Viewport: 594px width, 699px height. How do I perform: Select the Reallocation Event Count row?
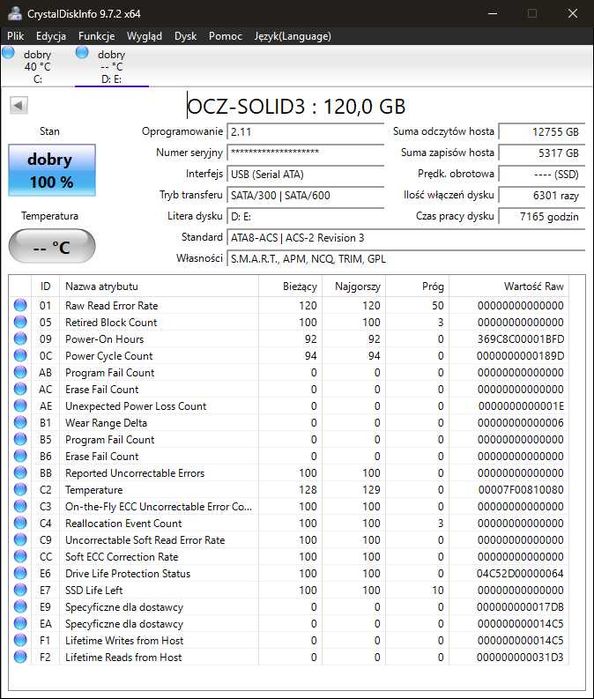click(289, 523)
